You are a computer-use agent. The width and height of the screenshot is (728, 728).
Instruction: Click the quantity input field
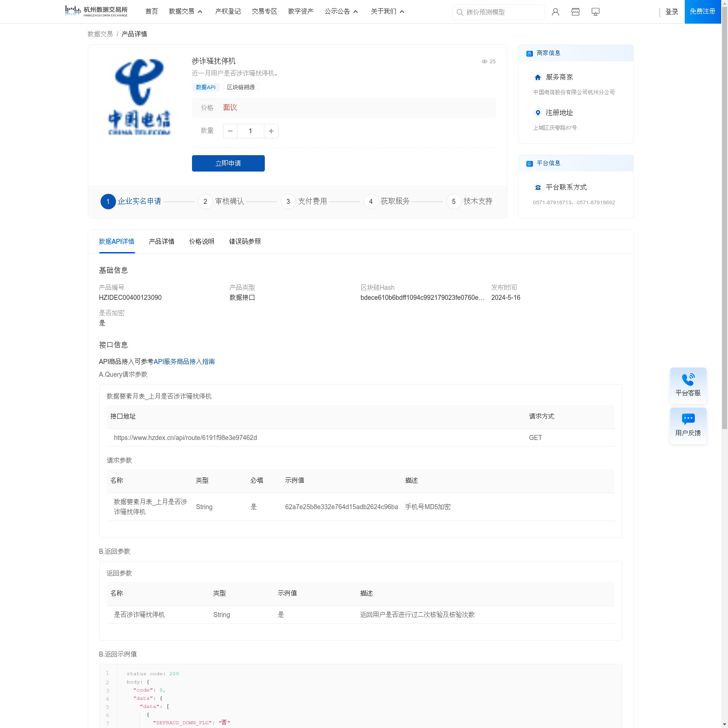click(x=251, y=131)
